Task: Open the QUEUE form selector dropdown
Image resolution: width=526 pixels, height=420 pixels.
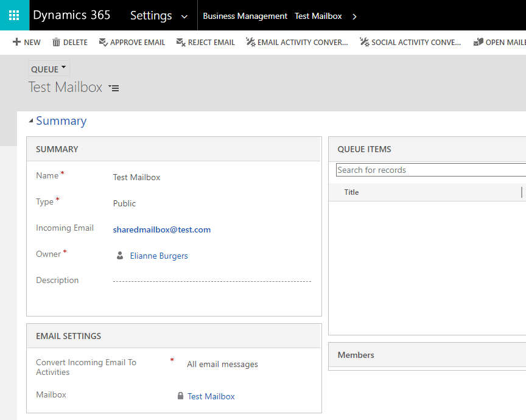Action: (49, 69)
